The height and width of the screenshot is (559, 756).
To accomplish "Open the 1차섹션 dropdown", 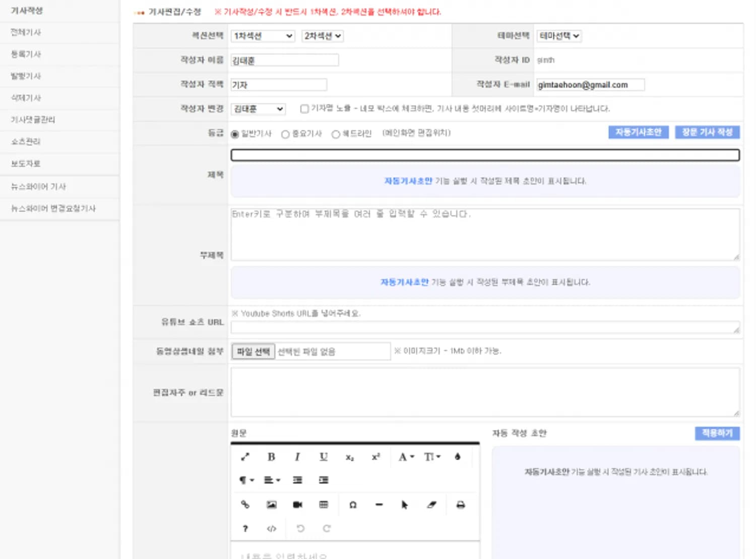I will (x=263, y=36).
